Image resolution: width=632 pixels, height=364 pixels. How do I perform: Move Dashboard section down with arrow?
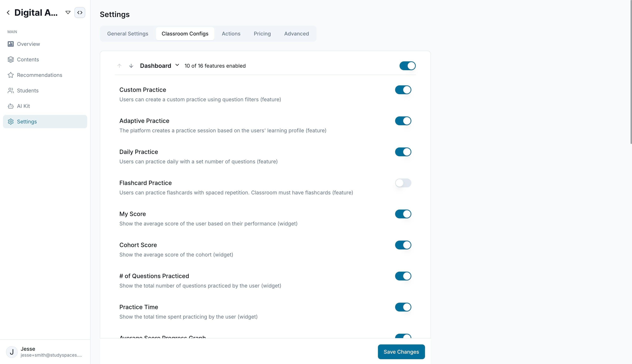coord(131,66)
